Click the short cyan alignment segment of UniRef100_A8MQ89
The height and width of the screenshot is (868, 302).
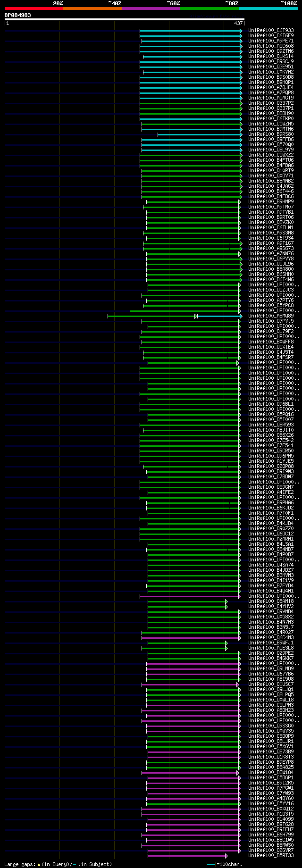point(219,316)
